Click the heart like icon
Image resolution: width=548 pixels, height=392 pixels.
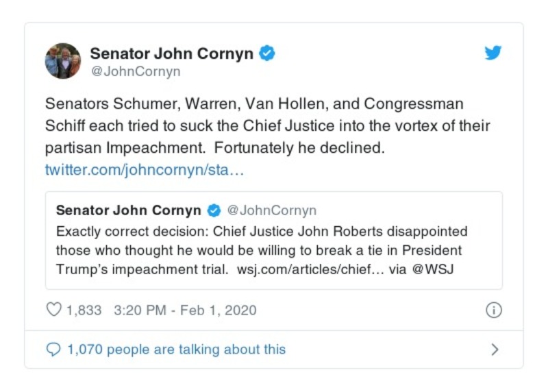click(x=53, y=310)
